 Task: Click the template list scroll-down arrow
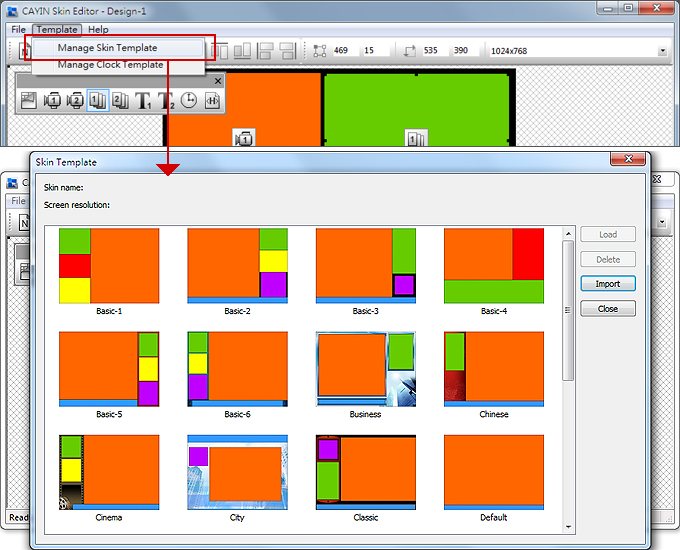click(568, 526)
